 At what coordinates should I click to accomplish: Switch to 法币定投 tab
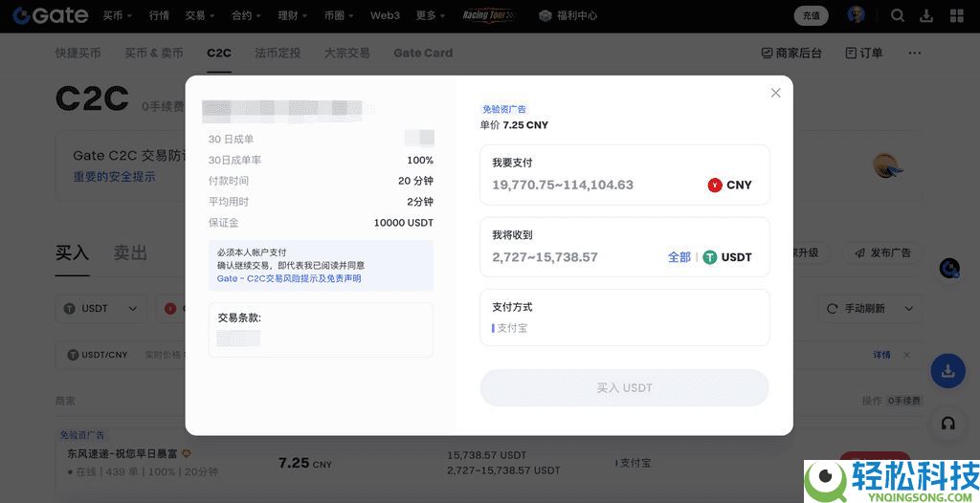point(278,54)
